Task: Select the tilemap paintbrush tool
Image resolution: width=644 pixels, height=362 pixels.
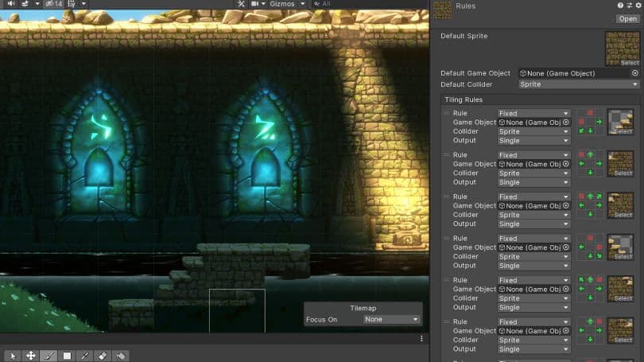Action: click(x=48, y=356)
